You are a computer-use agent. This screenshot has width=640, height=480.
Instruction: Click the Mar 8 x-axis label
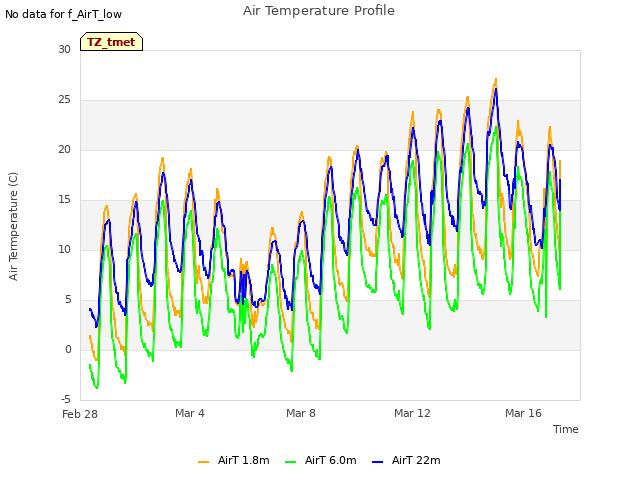(301, 413)
